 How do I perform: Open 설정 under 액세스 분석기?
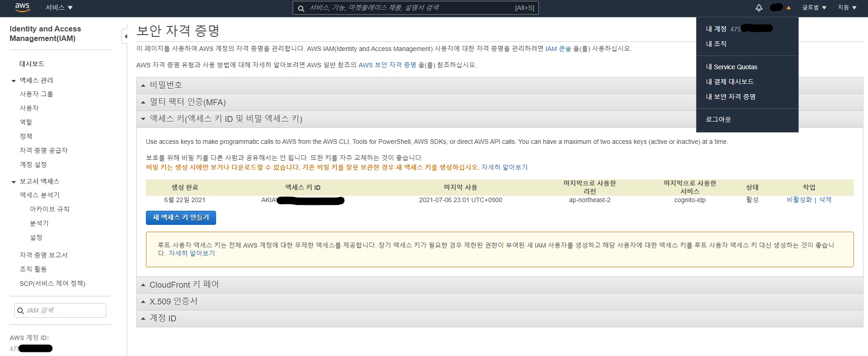click(36, 237)
